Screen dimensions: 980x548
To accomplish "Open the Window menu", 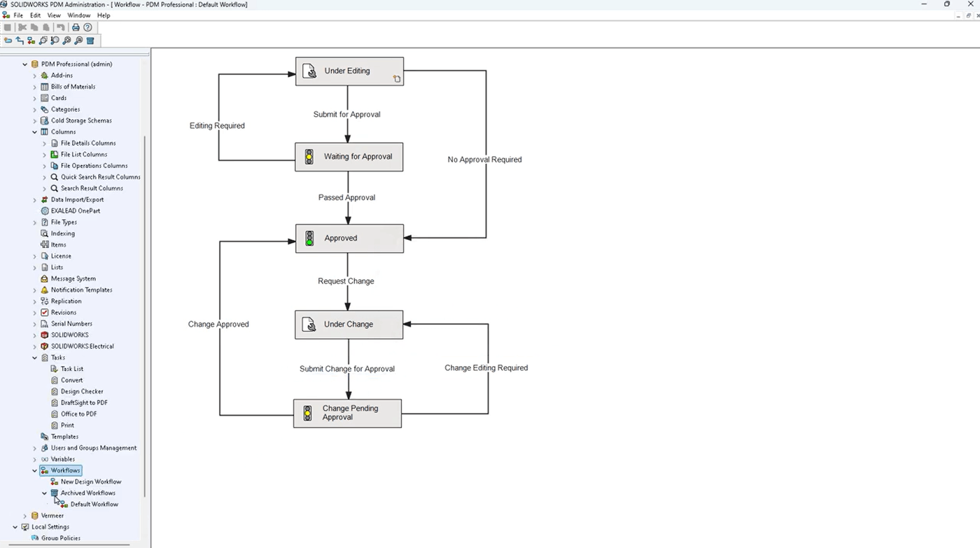I will point(78,15).
